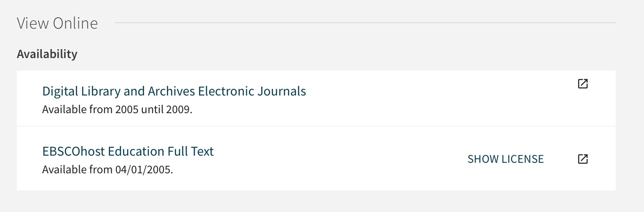644x212 pixels.
Task: Visit Education Full Text via the second service title
Action: (128, 151)
